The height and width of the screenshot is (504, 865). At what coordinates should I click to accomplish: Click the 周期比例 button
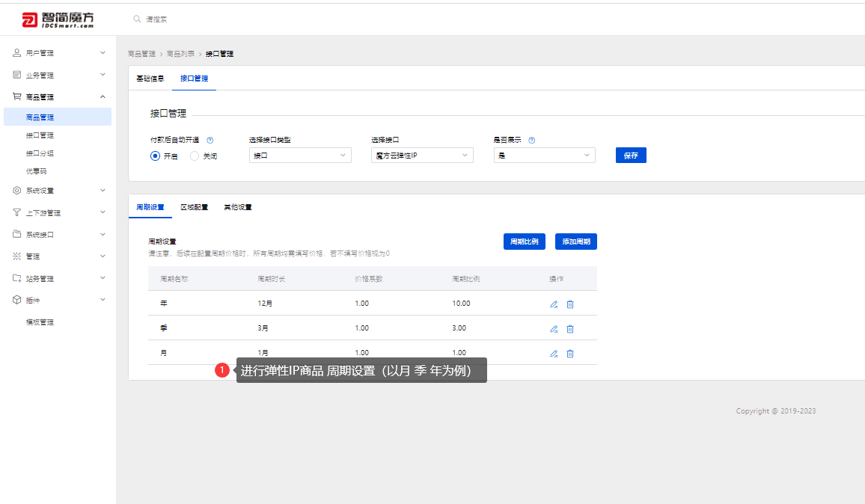[x=524, y=242]
